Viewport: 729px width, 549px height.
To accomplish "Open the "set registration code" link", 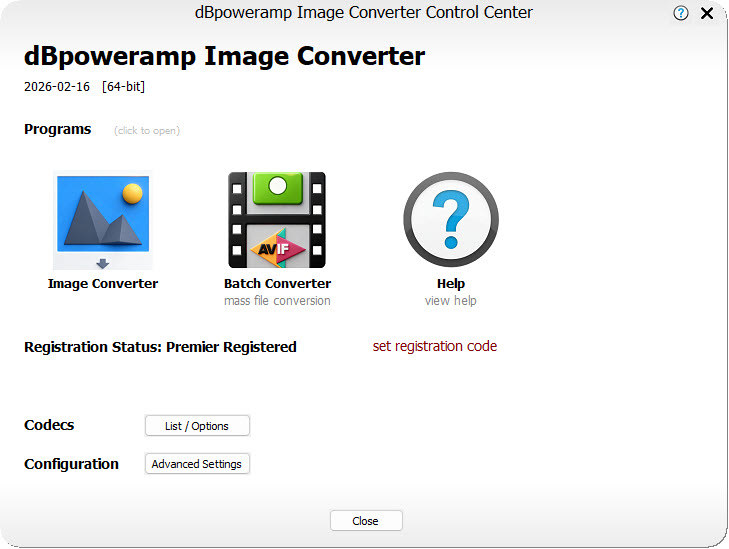I will tap(434, 347).
